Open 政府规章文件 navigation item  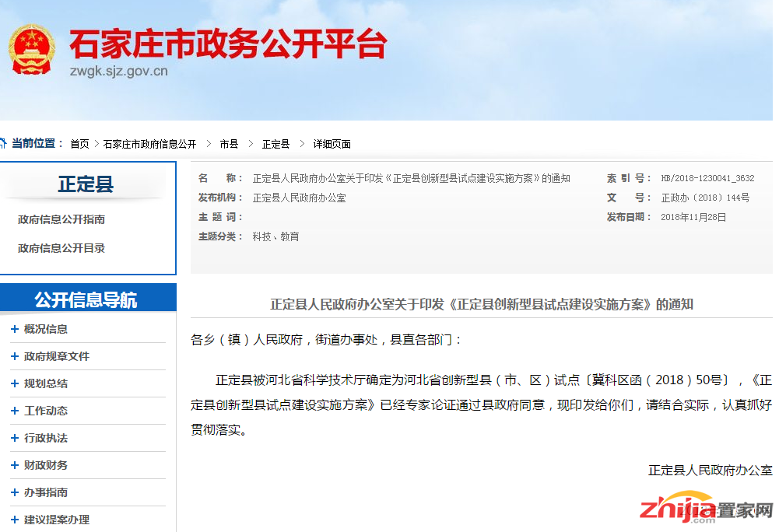tap(57, 356)
